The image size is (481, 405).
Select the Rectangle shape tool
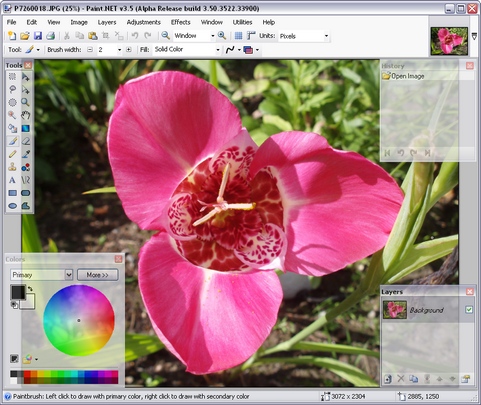pyautogui.click(x=12, y=193)
